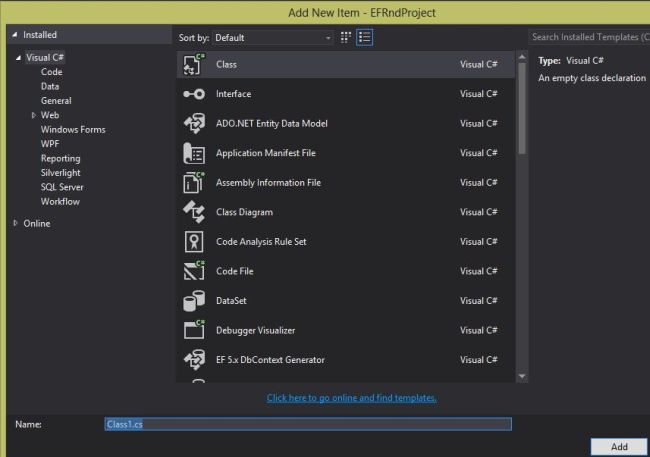
Task: Select the 'Debugger Visualizer' text
Action: click(x=255, y=331)
